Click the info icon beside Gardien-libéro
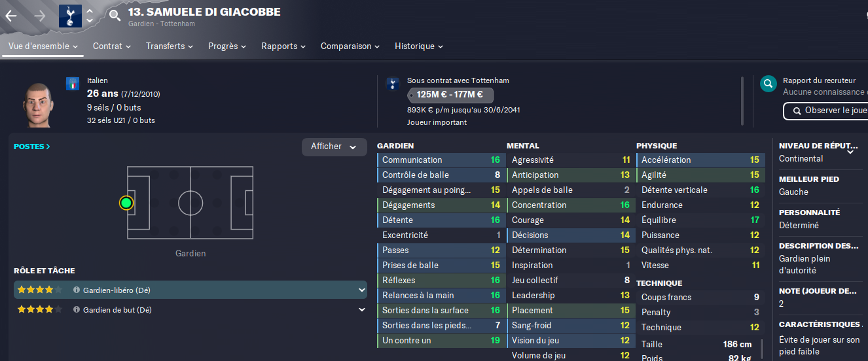The height and width of the screenshot is (361, 868). point(77,290)
